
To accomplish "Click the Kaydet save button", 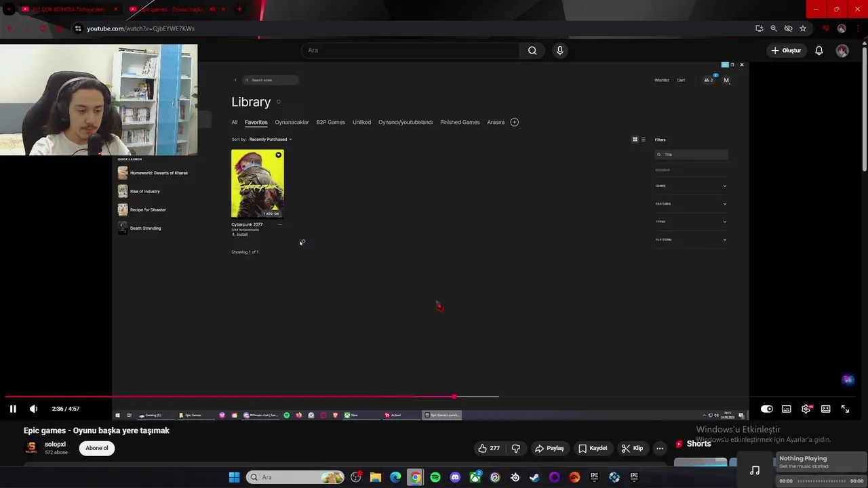I will [593, 448].
